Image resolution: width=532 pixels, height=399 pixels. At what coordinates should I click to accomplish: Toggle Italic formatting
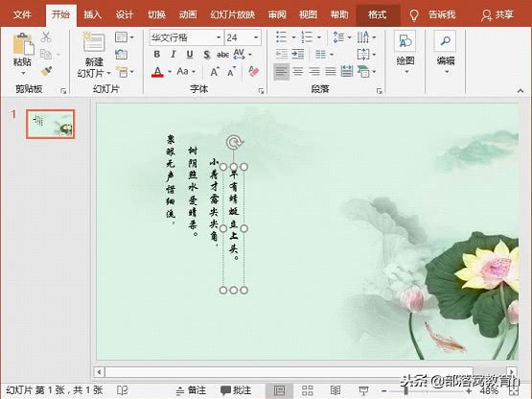(173, 54)
